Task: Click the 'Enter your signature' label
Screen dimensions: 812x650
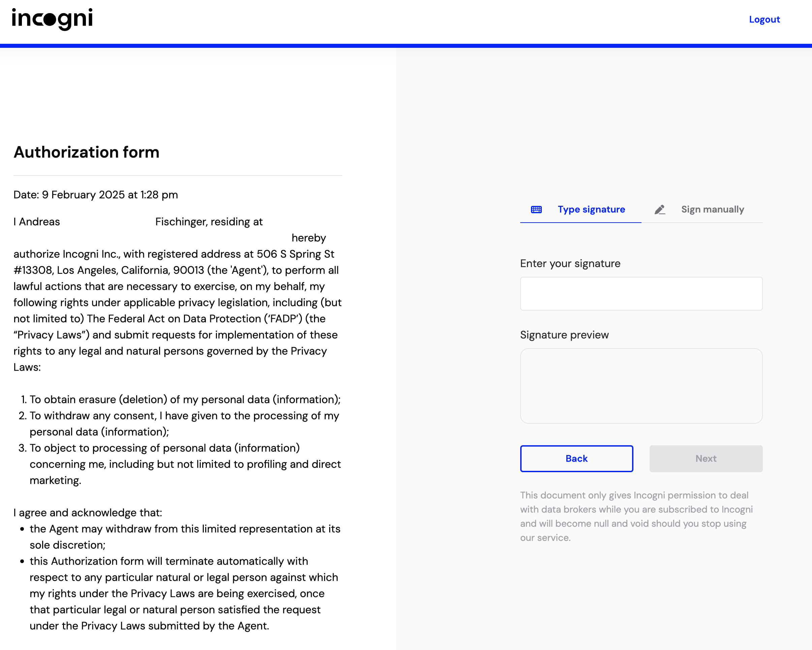Action: [570, 263]
